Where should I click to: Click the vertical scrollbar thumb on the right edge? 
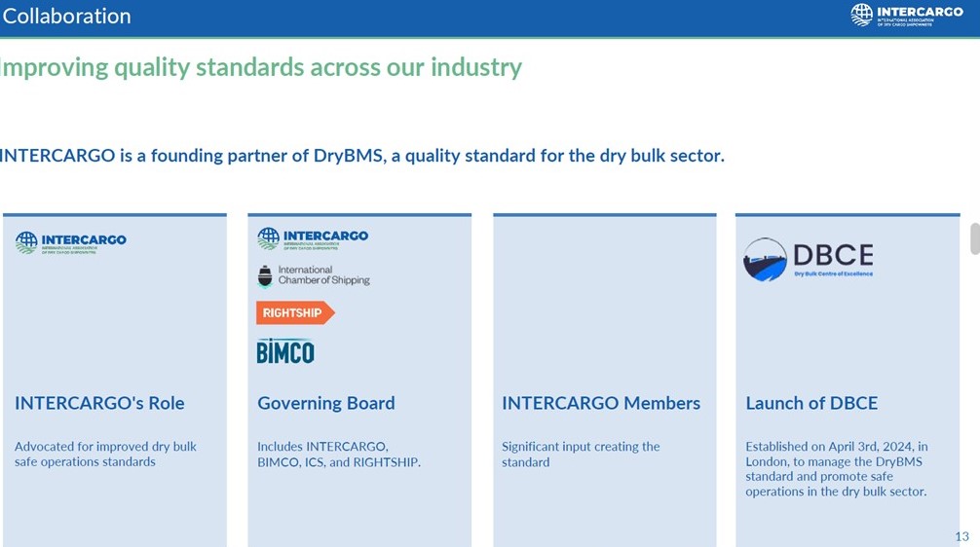click(974, 238)
